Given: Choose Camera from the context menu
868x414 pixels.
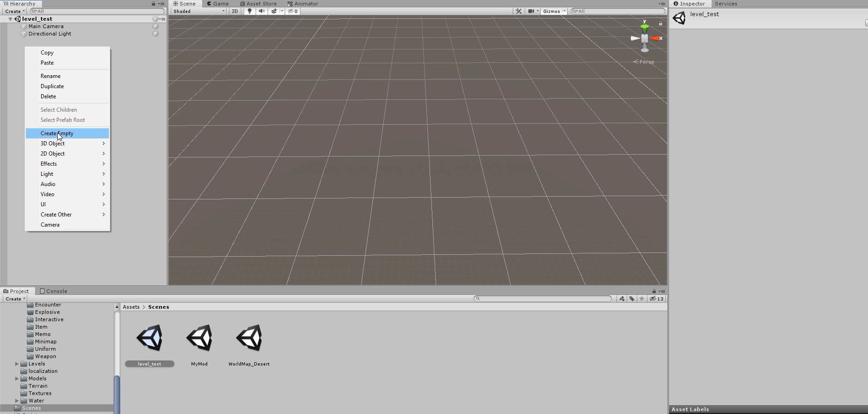Looking at the screenshot, I should pyautogui.click(x=67, y=225).
